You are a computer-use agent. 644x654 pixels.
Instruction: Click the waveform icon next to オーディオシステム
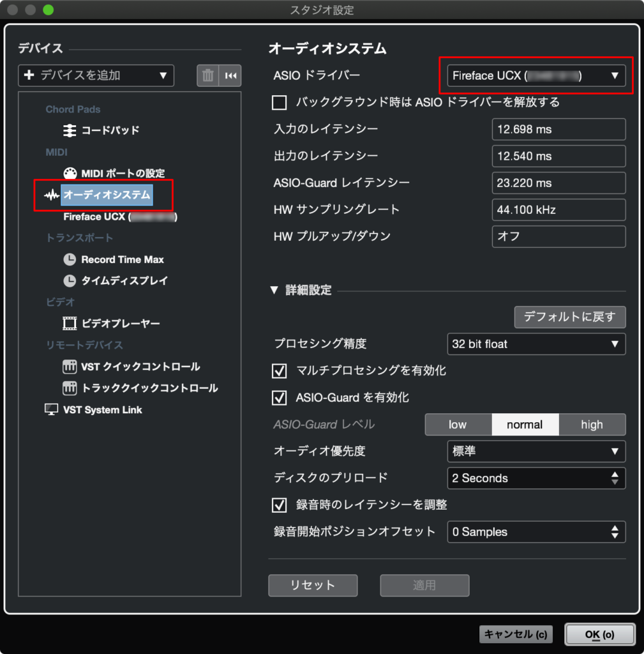52,195
